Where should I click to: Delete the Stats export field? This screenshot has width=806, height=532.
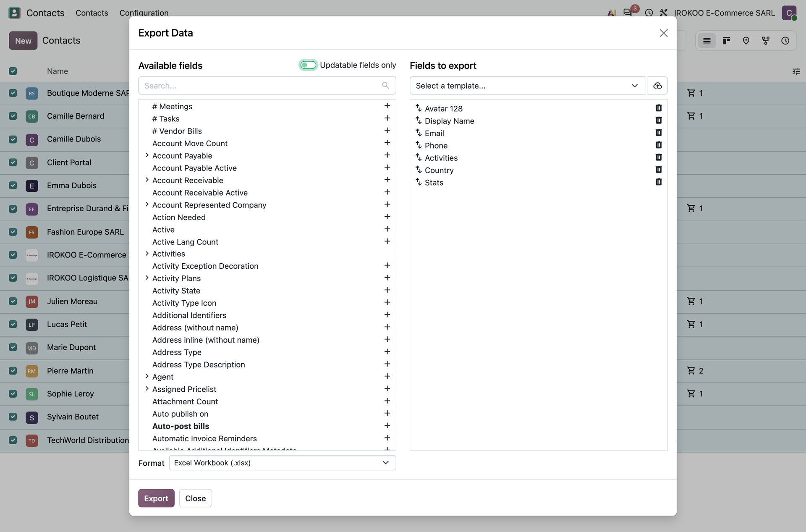tap(659, 182)
